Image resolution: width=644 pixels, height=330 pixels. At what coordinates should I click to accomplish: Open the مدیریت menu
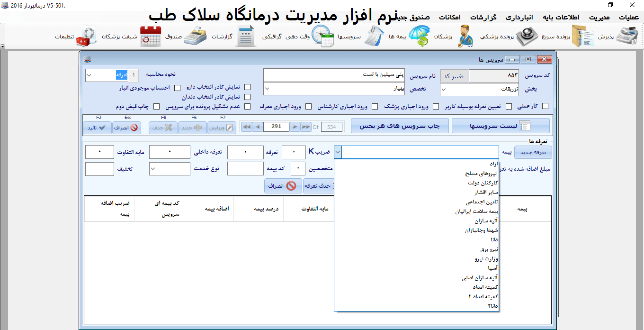click(599, 18)
